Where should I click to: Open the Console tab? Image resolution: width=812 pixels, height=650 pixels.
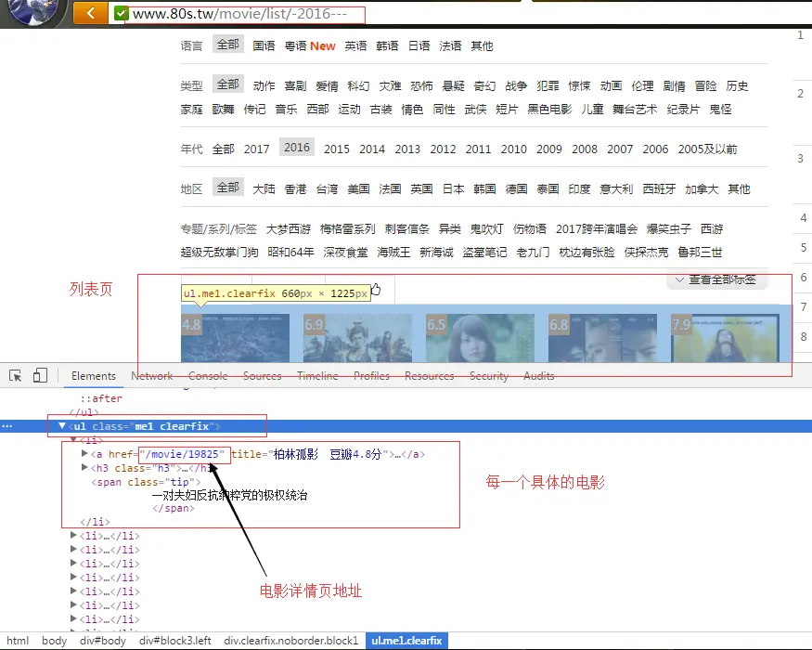tap(208, 376)
